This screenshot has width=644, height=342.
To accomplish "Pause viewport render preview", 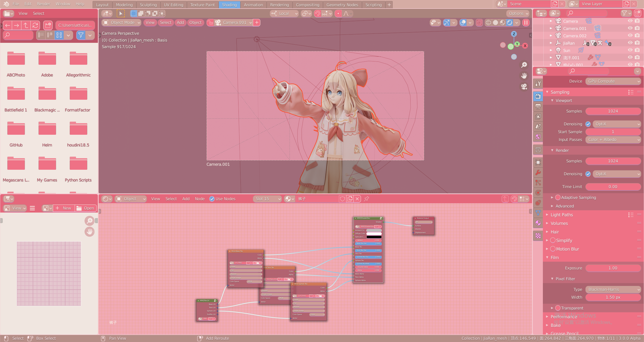I will [x=526, y=23].
